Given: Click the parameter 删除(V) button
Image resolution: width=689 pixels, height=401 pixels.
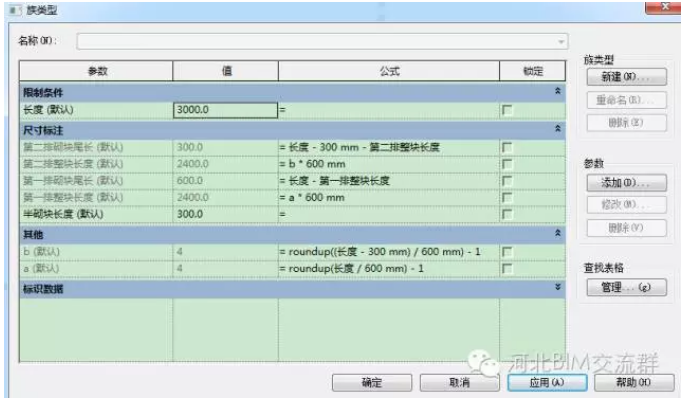Looking at the screenshot, I should coord(627,228).
